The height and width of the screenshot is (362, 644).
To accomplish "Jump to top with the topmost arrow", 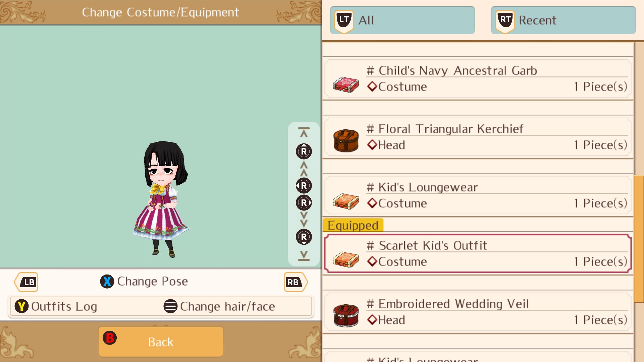I will pyautogui.click(x=304, y=132).
